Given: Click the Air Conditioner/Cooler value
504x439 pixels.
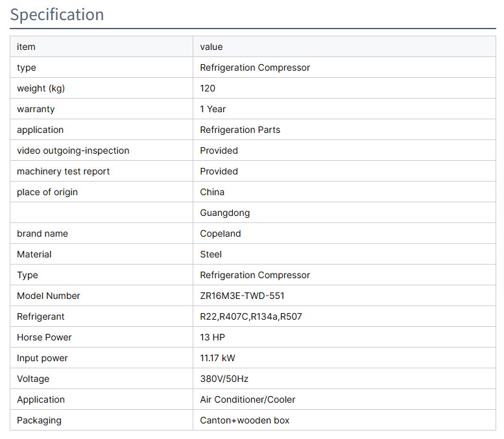Looking at the screenshot, I should click(x=247, y=399).
